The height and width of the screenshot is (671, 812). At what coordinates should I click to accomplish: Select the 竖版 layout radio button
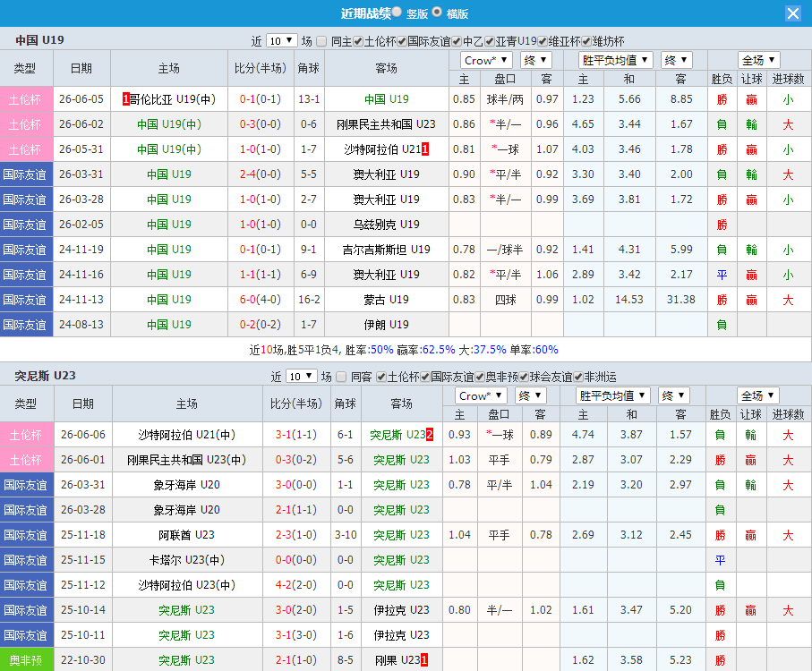coord(397,12)
